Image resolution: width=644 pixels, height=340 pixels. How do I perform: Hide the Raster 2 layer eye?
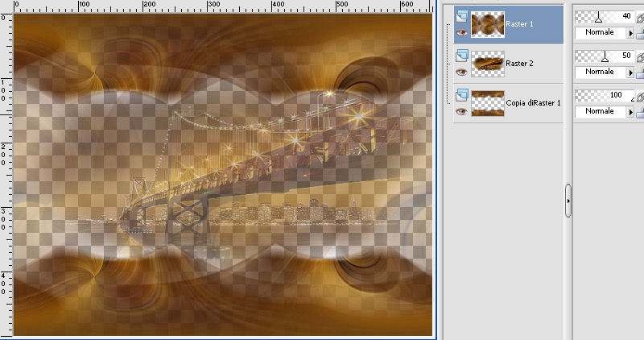point(461,73)
